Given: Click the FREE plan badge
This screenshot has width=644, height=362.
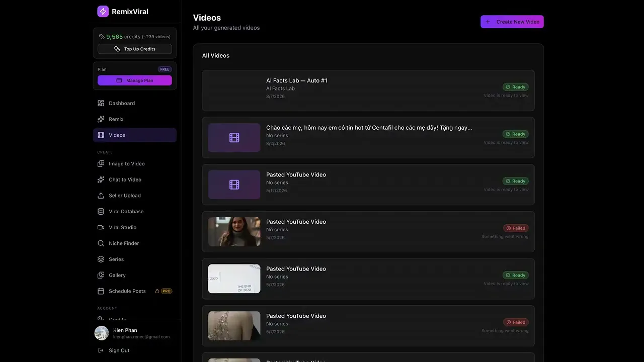Looking at the screenshot, I should point(165,69).
